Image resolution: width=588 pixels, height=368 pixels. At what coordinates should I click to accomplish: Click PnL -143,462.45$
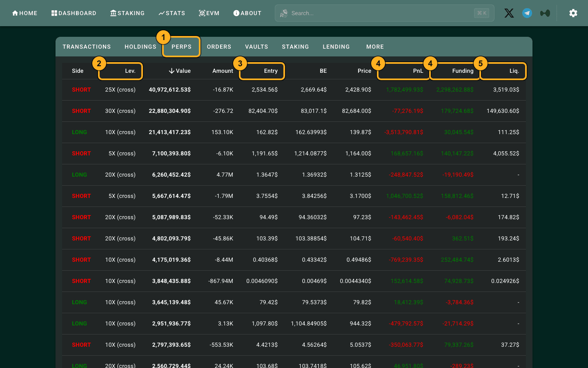coord(406,217)
